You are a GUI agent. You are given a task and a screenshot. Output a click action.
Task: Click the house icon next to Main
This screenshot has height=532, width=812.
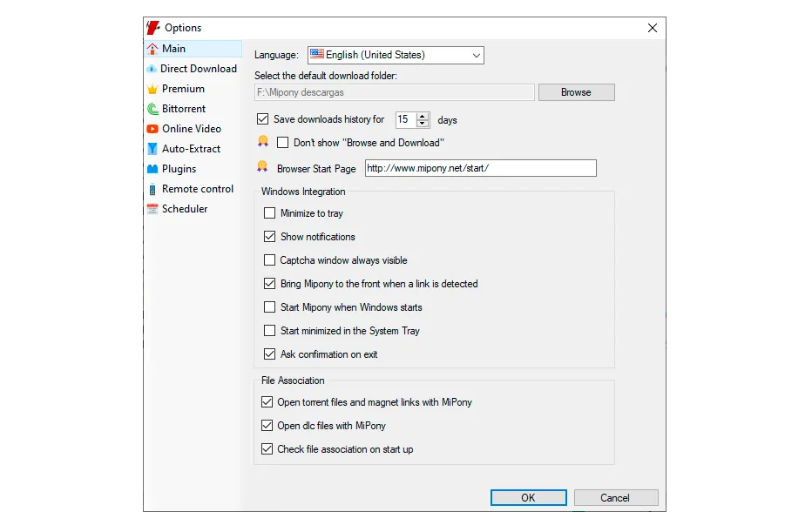tap(152, 49)
